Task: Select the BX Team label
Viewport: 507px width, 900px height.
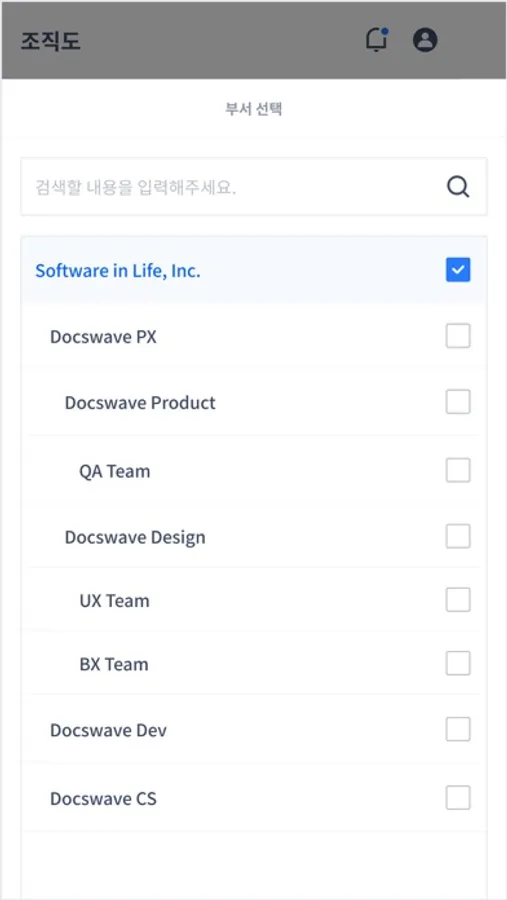Action: coord(114,665)
